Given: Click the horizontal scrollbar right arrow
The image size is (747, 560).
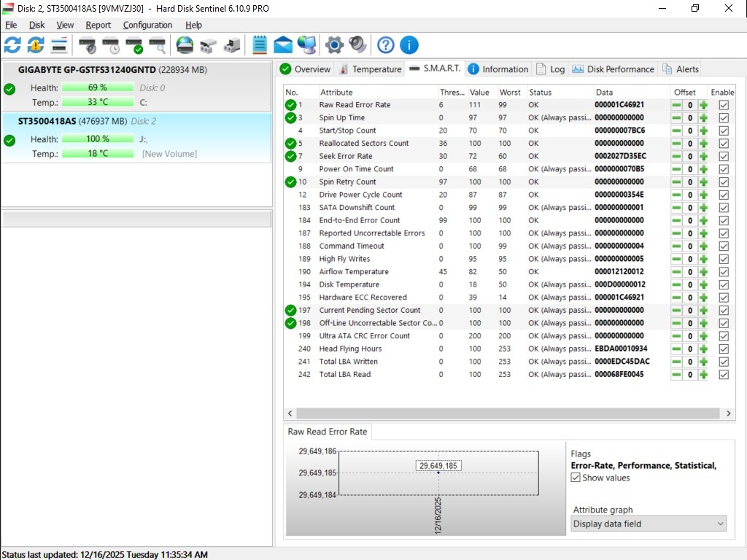Looking at the screenshot, I should [x=728, y=413].
